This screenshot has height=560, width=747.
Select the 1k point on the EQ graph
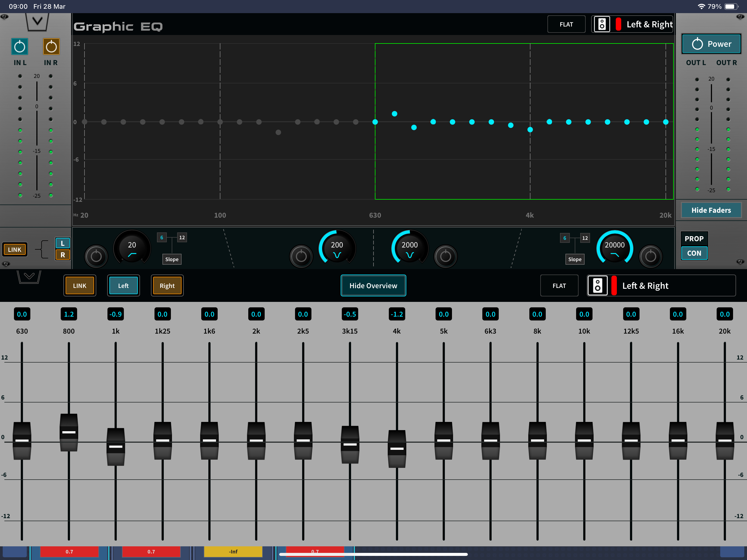(x=414, y=128)
